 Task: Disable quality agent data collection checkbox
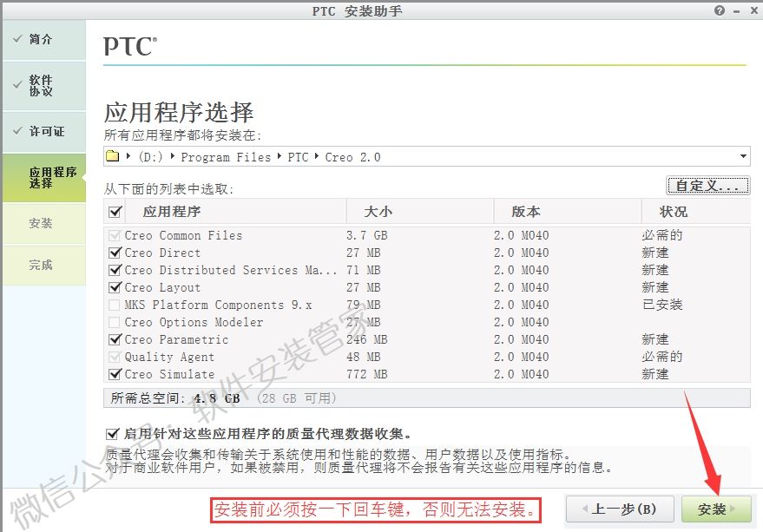(x=111, y=433)
